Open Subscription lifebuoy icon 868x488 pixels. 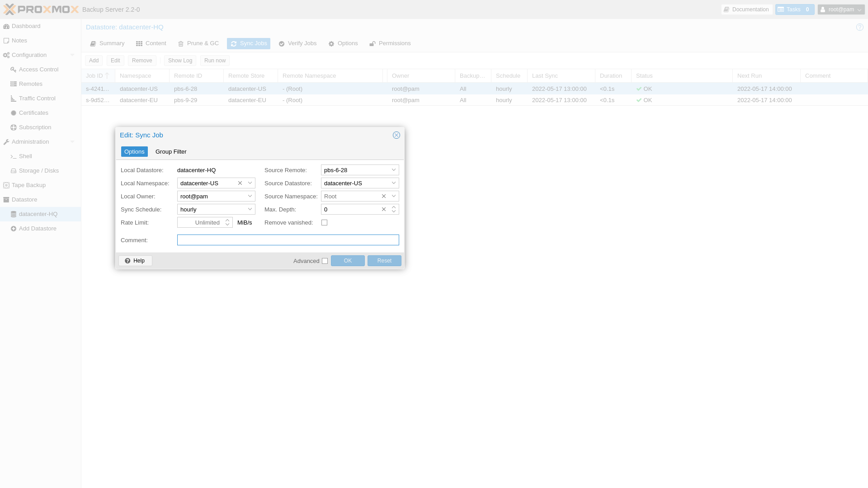pyautogui.click(x=14, y=127)
